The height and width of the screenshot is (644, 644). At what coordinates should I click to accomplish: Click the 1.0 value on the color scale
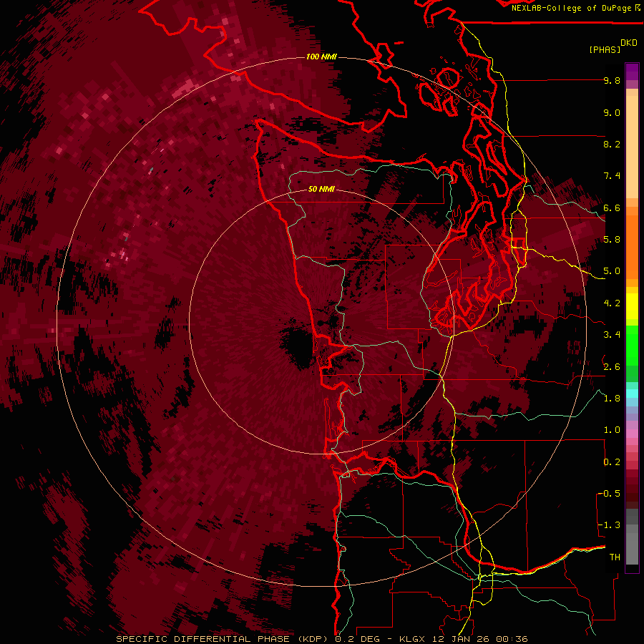click(612, 430)
